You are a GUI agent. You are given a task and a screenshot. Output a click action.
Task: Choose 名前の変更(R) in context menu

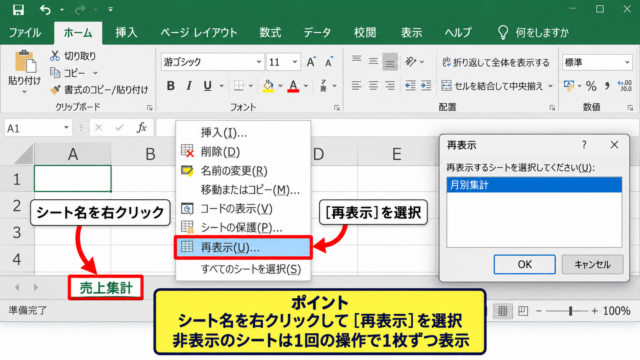point(243,171)
